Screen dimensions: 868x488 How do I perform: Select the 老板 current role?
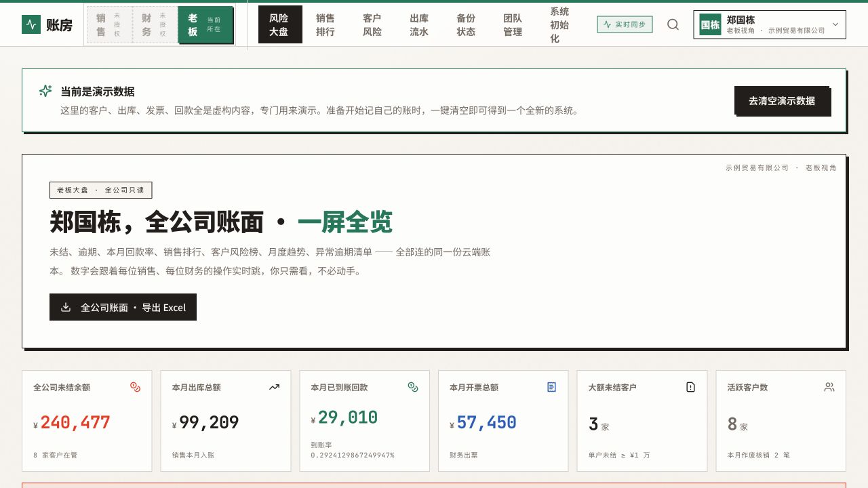tap(205, 25)
